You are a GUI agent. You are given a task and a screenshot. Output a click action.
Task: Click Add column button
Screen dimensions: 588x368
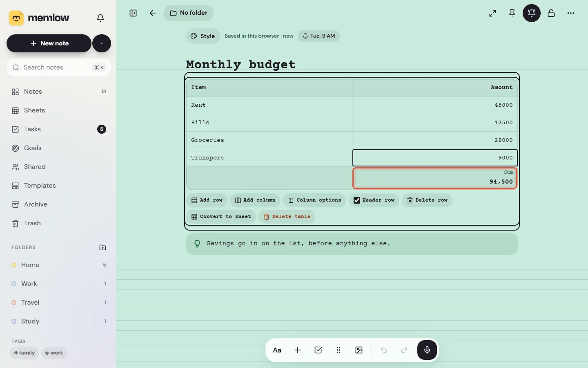[x=255, y=200]
